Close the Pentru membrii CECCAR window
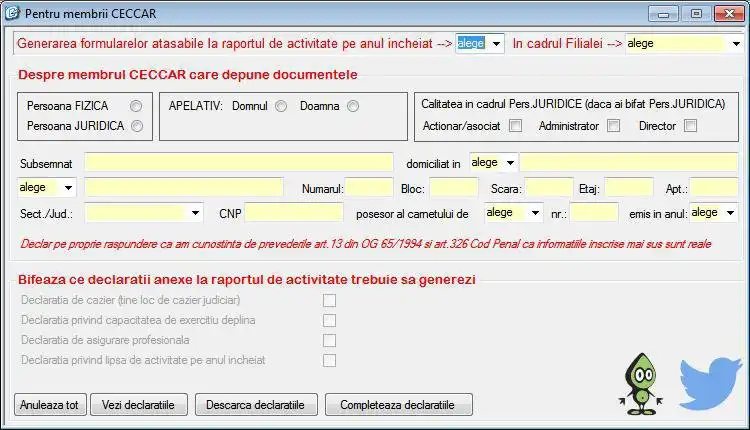 (729, 13)
